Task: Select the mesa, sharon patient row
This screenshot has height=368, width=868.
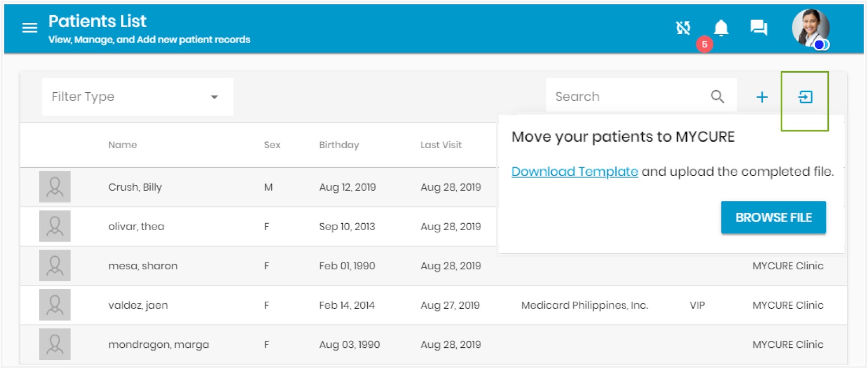Action: (x=143, y=266)
